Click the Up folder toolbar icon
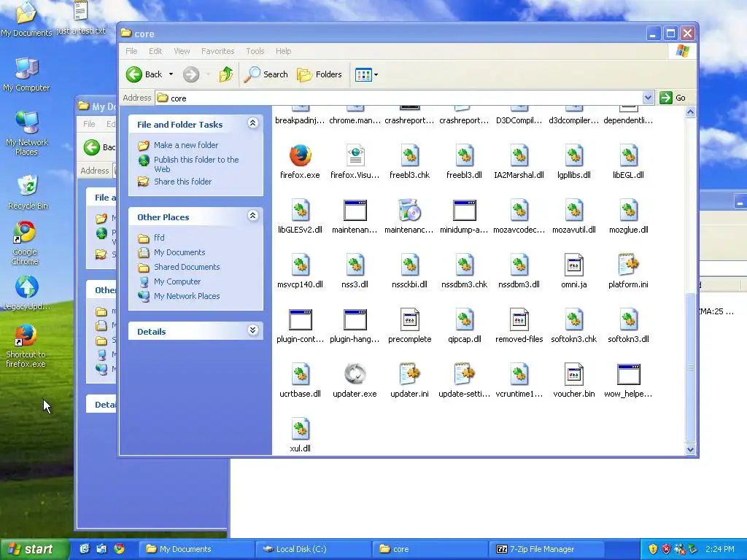 (x=226, y=74)
